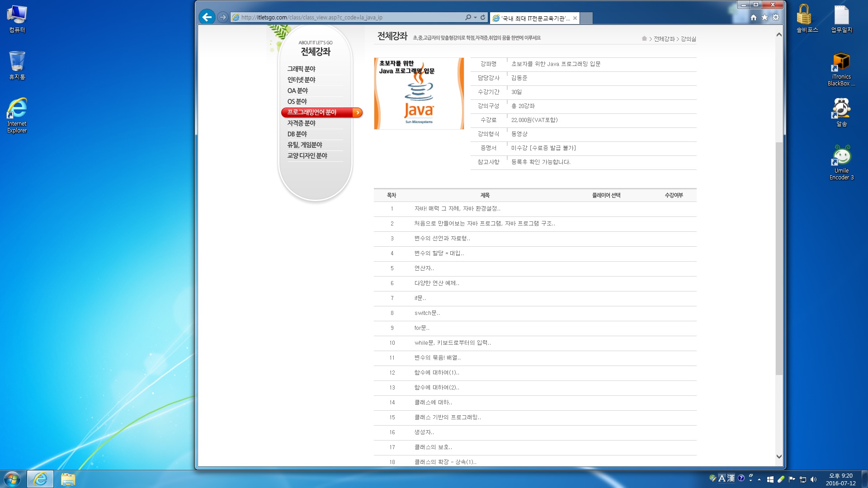Open lecture 16 생성자

424,432
